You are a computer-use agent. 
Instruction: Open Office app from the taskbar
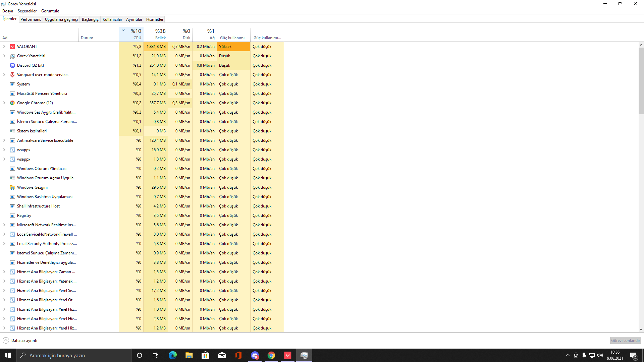(x=238, y=355)
